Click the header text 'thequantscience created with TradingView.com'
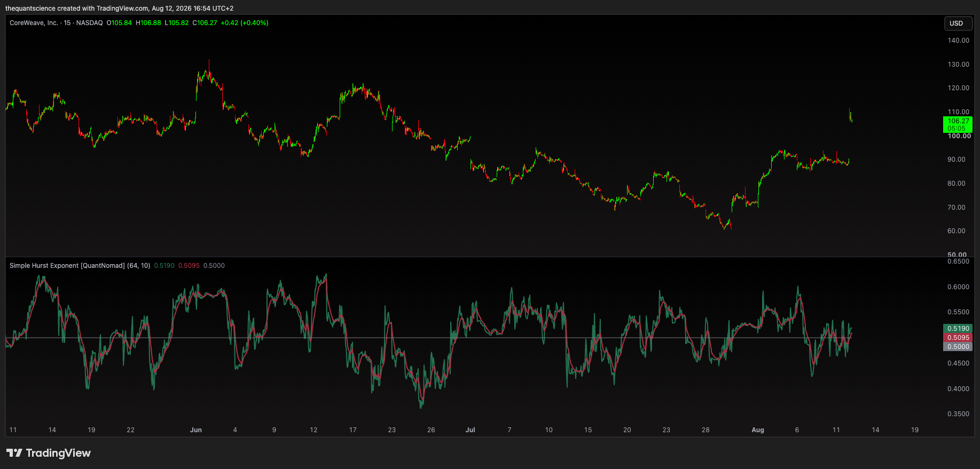Viewport: 980px width, 469px height. pos(77,9)
